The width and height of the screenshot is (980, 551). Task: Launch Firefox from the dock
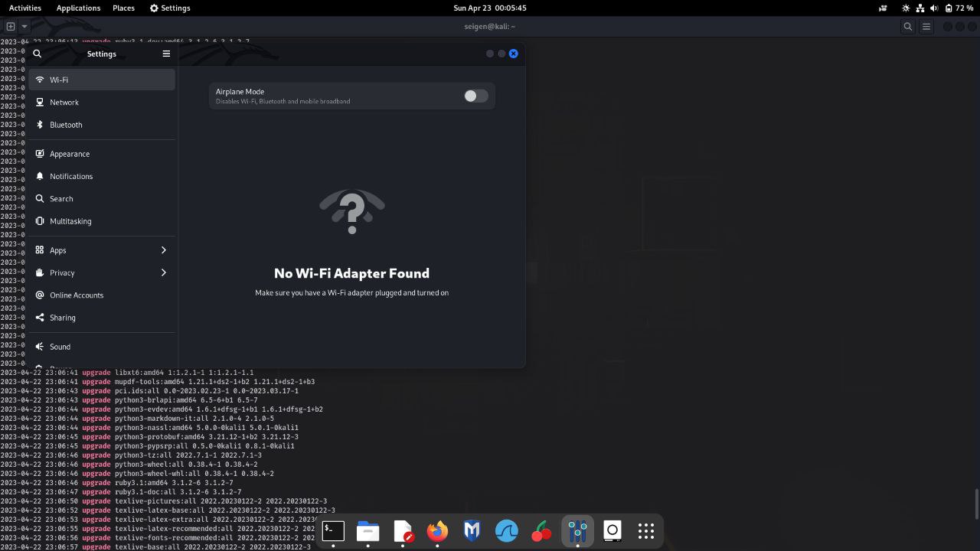pos(437,530)
